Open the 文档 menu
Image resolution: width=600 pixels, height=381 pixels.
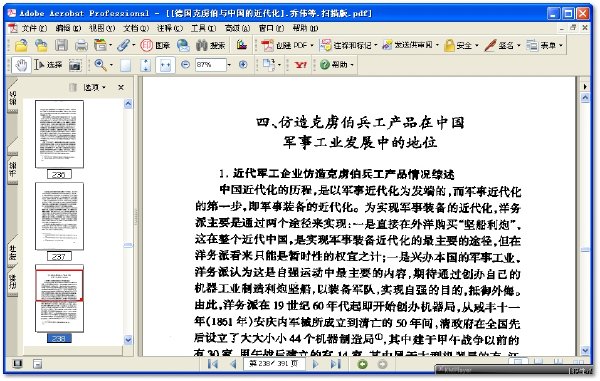tap(136, 28)
